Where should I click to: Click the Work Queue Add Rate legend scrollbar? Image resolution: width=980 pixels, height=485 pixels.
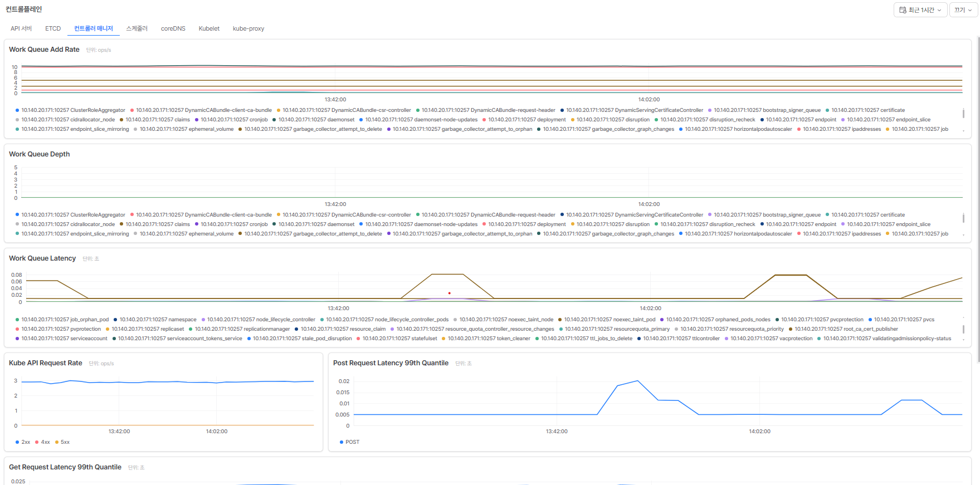(x=964, y=114)
